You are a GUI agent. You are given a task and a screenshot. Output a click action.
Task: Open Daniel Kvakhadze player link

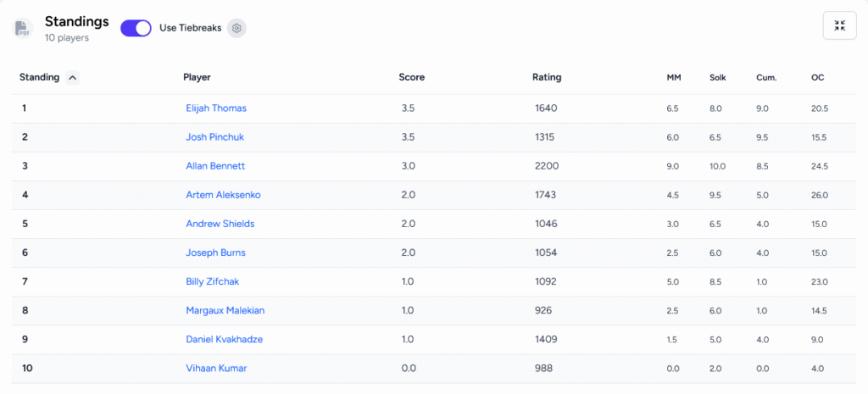click(x=224, y=339)
